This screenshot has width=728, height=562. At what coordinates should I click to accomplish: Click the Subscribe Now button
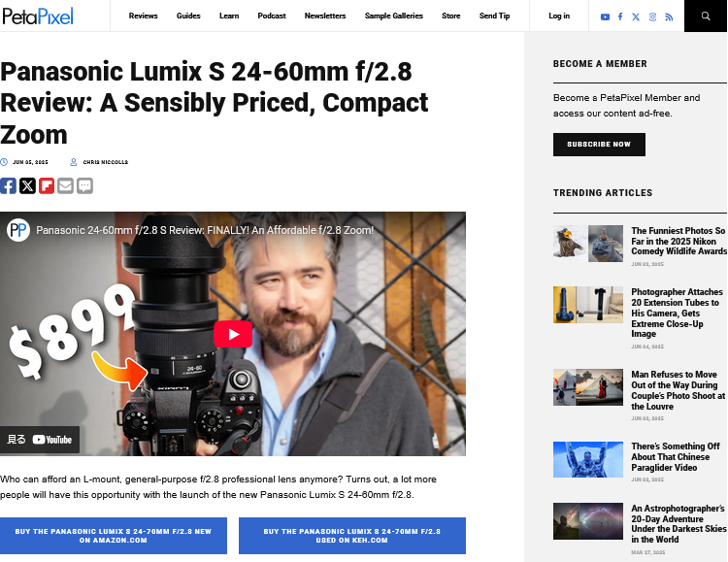(x=599, y=145)
